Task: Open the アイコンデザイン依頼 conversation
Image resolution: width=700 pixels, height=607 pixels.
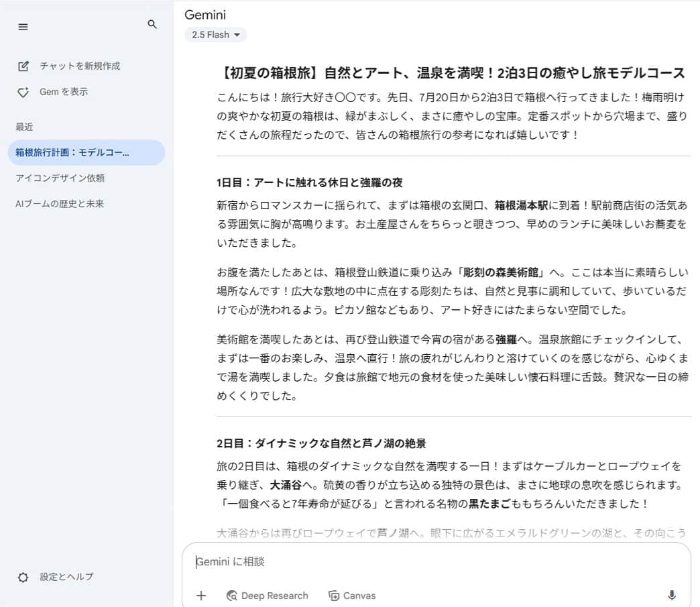Action: 59,178
